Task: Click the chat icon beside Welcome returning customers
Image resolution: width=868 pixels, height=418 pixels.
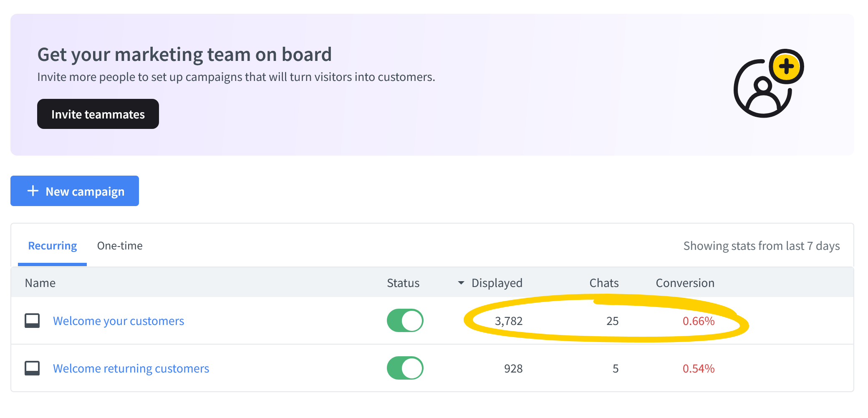Action: [32, 368]
